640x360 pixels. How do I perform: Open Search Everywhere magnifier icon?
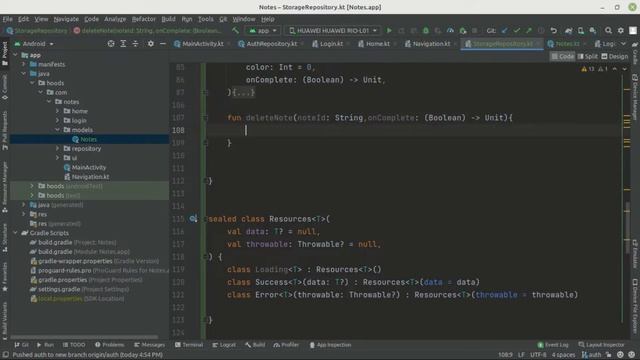pos(608,31)
